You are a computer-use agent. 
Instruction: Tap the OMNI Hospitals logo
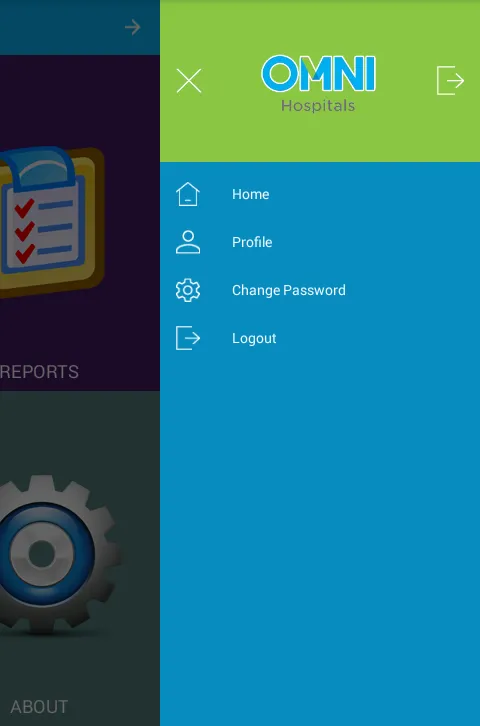[x=318, y=84]
